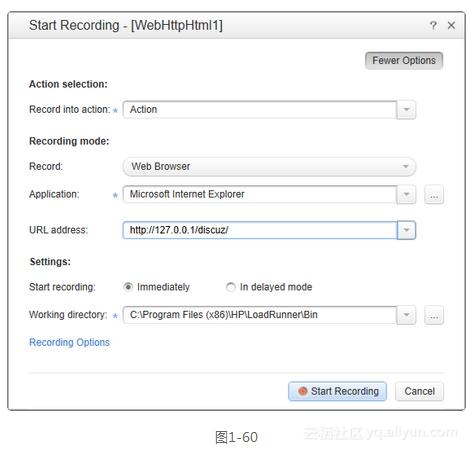
Task: Click the red record icon on Start Recording
Action: (x=302, y=391)
